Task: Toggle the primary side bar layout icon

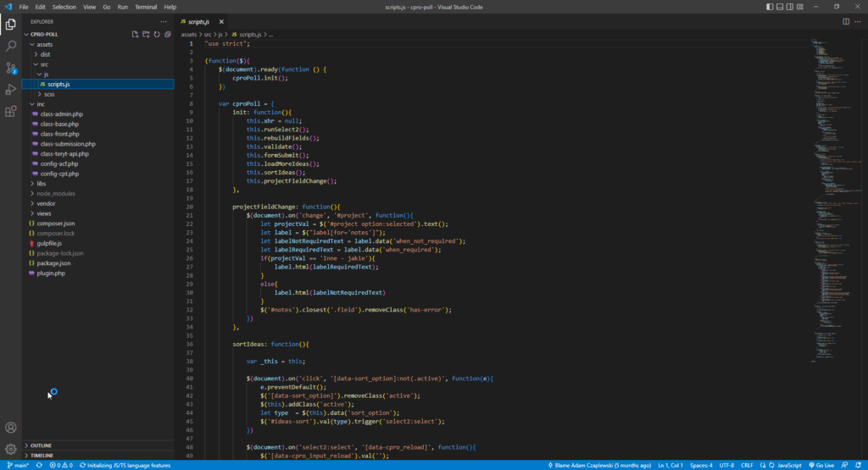Action: [770, 7]
